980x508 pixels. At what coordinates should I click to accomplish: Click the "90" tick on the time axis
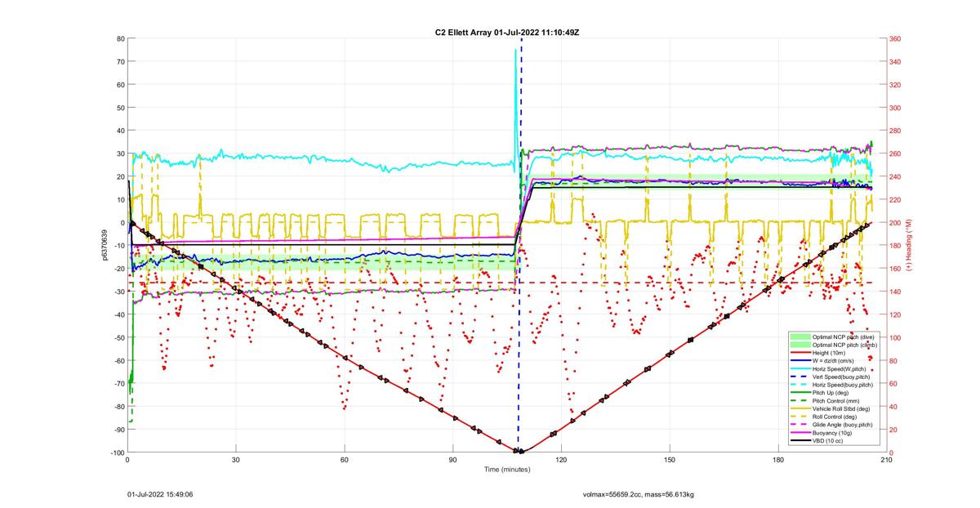(452, 460)
